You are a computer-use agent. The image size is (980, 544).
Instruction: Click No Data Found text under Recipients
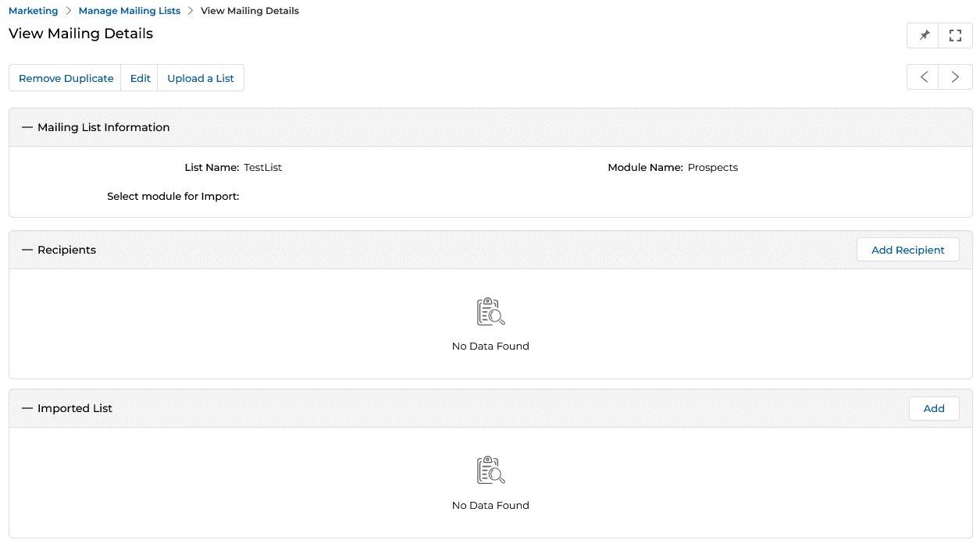(490, 346)
